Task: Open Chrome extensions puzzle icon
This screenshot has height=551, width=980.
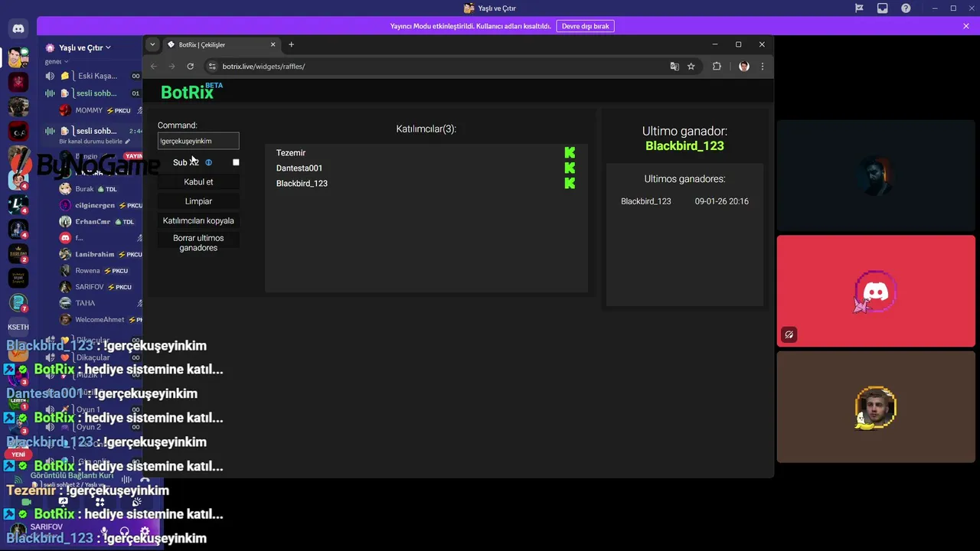Action: click(x=717, y=67)
